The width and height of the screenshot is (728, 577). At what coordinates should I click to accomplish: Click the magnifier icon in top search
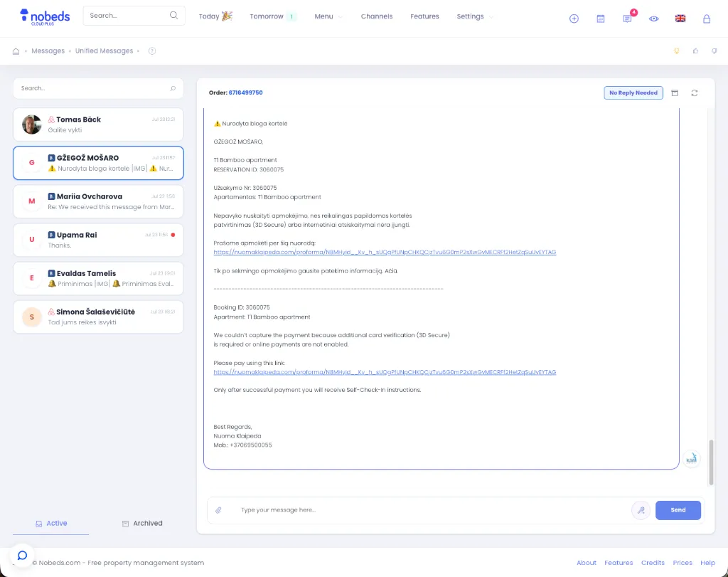(x=173, y=16)
